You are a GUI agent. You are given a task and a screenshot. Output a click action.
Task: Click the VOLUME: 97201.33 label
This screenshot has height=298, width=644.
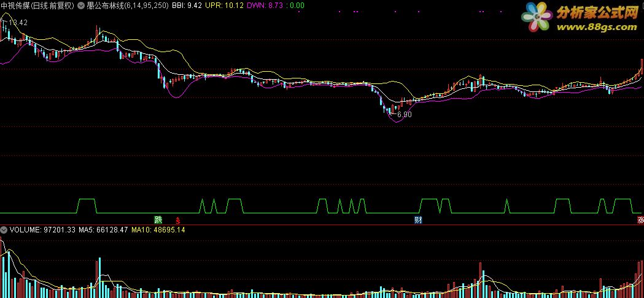point(42,230)
